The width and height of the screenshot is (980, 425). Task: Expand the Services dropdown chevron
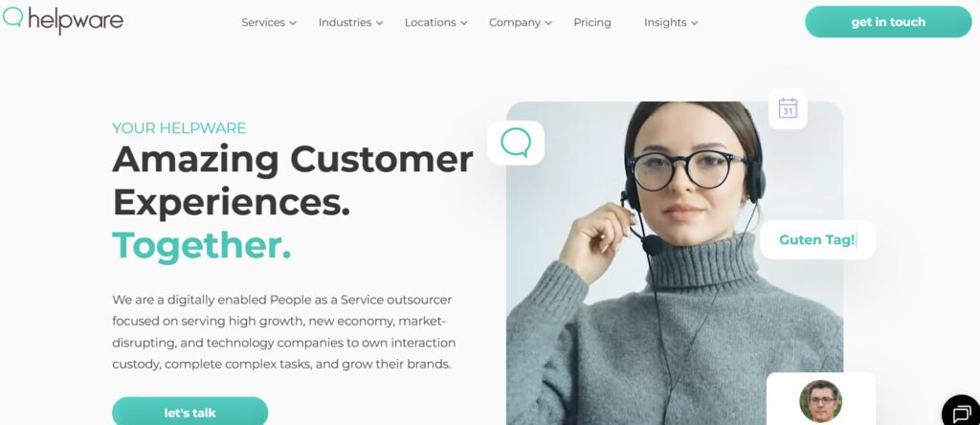point(293,23)
